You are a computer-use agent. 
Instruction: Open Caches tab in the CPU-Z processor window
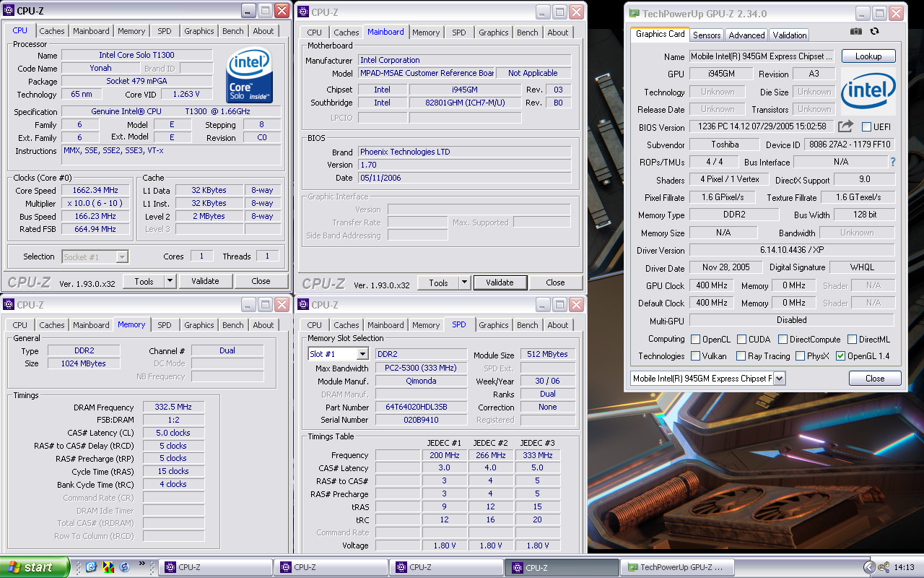click(x=52, y=31)
